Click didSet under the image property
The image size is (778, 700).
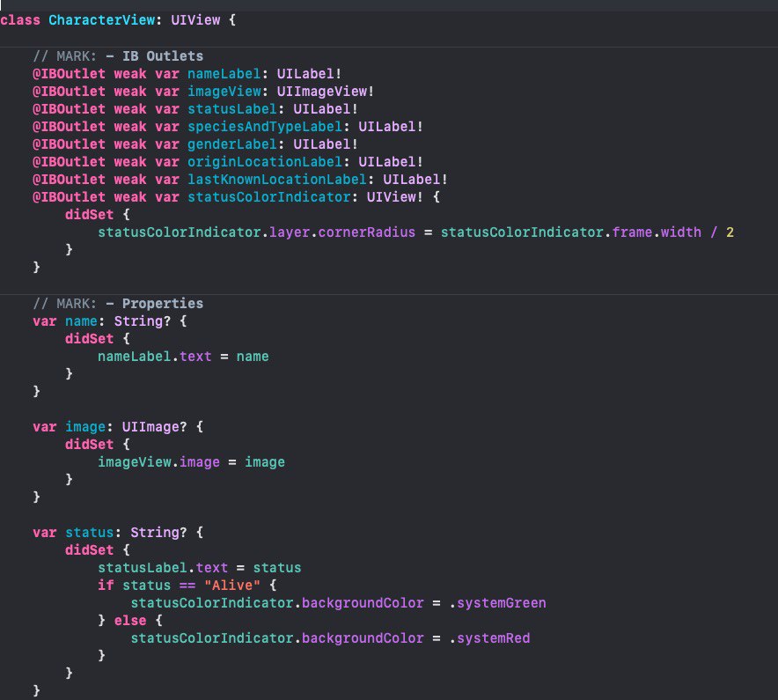89,445
